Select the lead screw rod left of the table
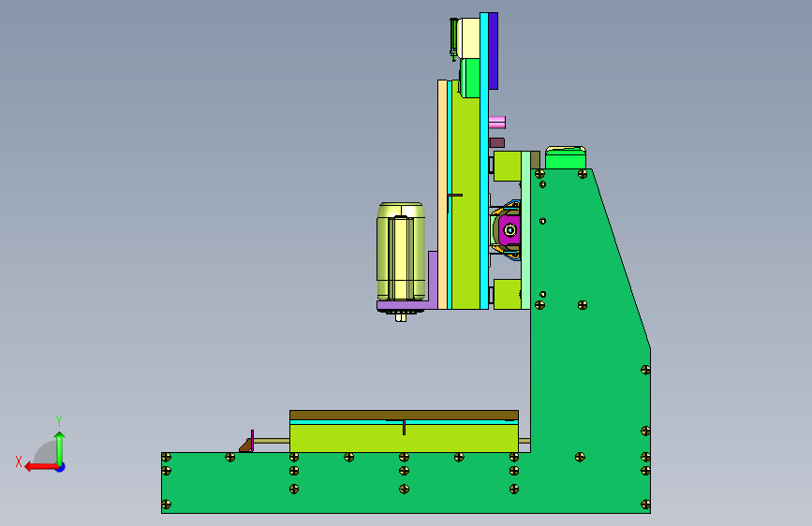 (x=272, y=441)
